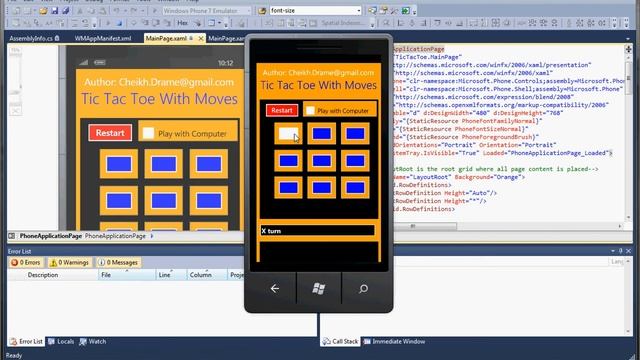Switch to the AssemblyInfo.cs tab
Image resolution: width=640 pixels, height=360 pixels.
(x=34, y=38)
